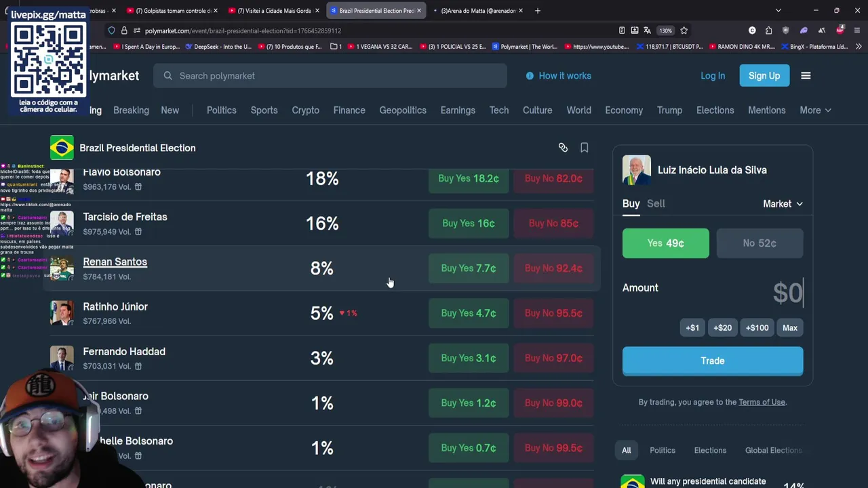Filter related markets by Elections
The width and height of the screenshot is (868, 488).
click(x=710, y=450)
